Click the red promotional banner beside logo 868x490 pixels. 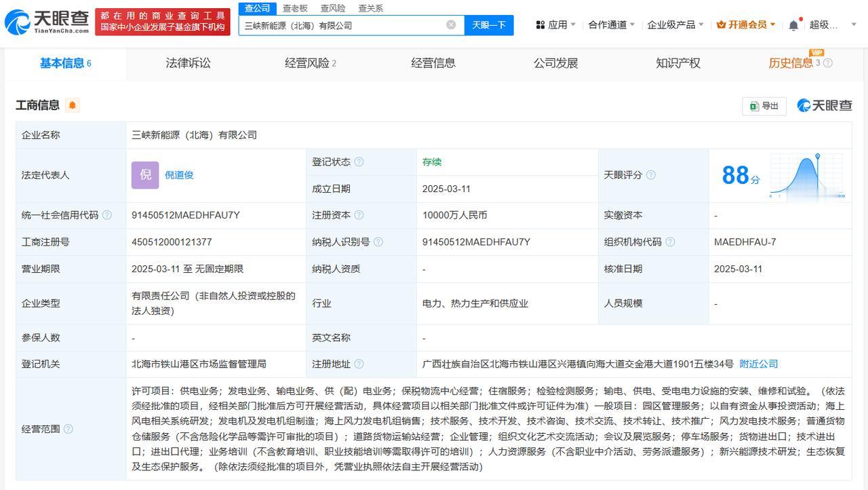[163, 22]
